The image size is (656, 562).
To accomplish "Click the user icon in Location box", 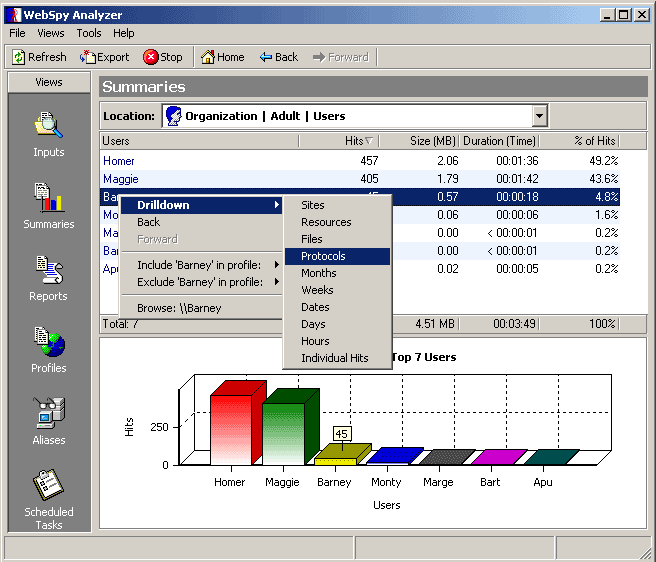I will point(174,116).
